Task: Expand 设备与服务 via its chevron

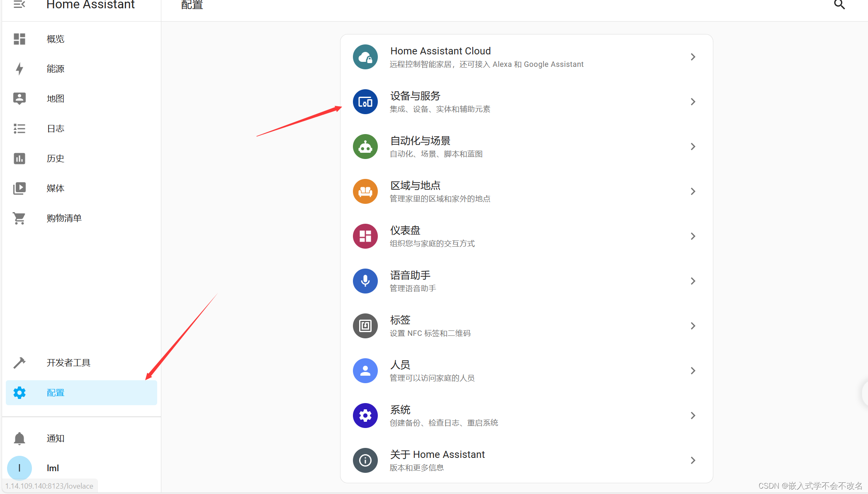Action: 693,101
